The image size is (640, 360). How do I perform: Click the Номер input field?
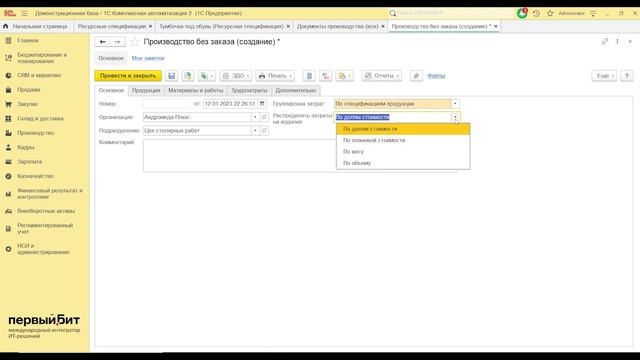[167, 104]
